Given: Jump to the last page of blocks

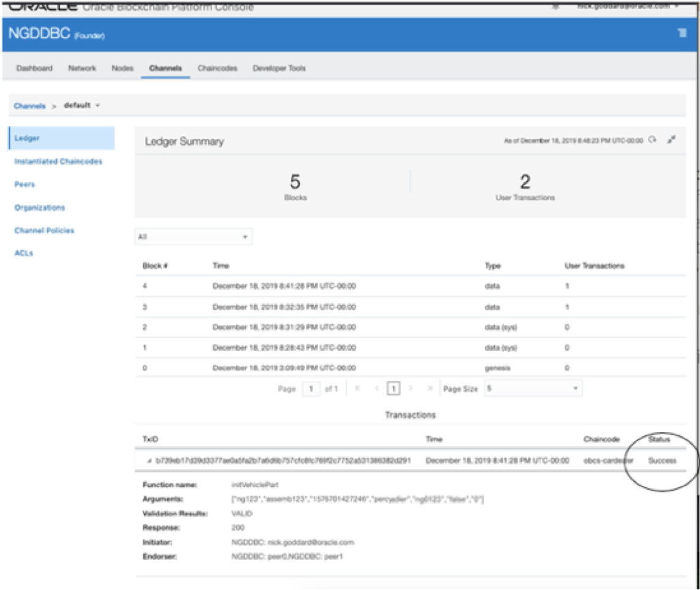Looking at the screenshot, I should (x=429, y=389).
